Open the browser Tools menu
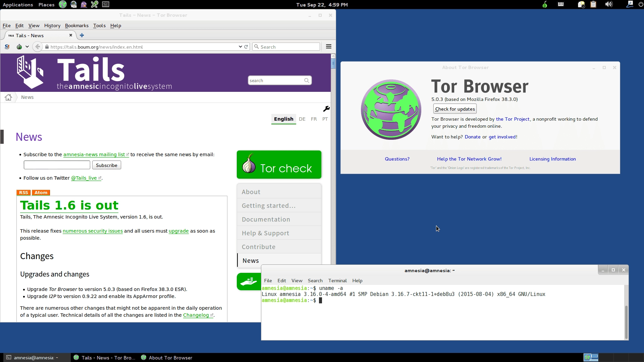This screenshot has height=362, width=644. click(99, 25)
